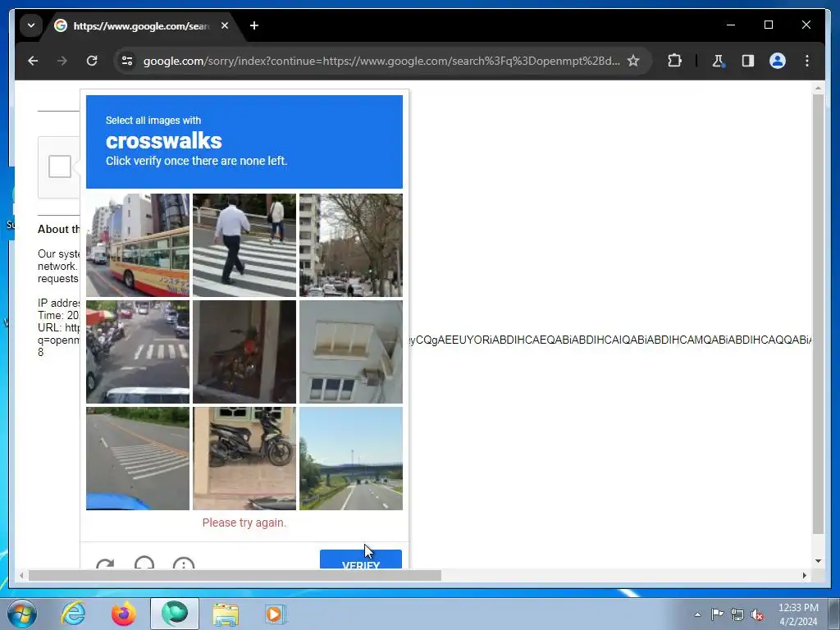Go back to the previous page
This screenshot has height=630, width=840.
tap(33, 61)
